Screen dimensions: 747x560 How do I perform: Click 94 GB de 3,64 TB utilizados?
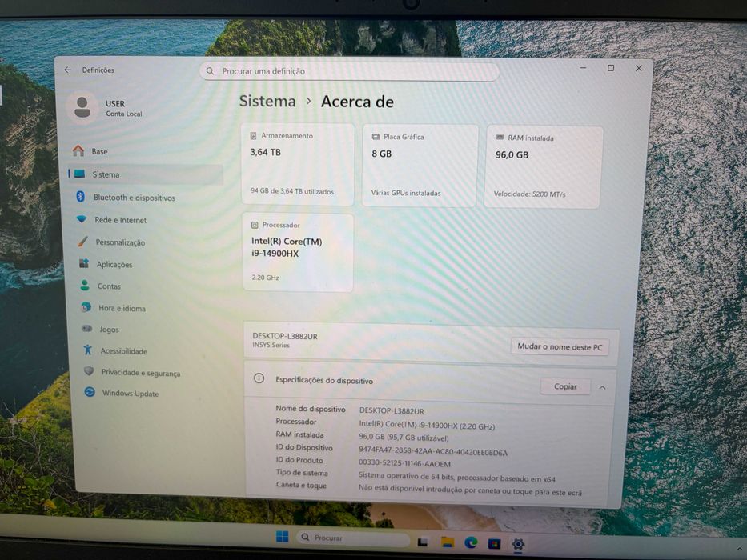[x=292, y=191]
